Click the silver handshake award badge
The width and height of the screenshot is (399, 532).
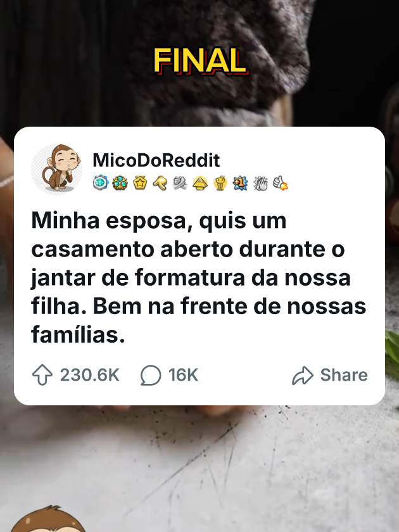180,183
